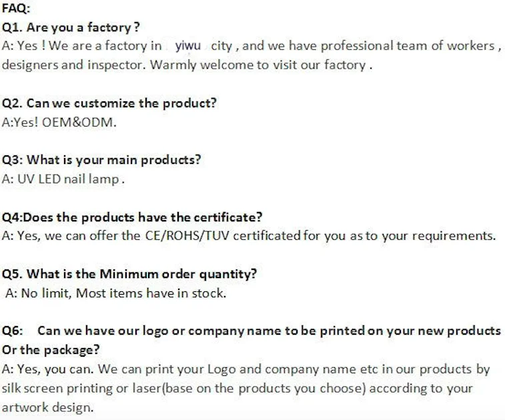This screenshot has width=505, height=420.
Task: Click the word 'yiwu' in first answer
Action: tap(187, 46)
